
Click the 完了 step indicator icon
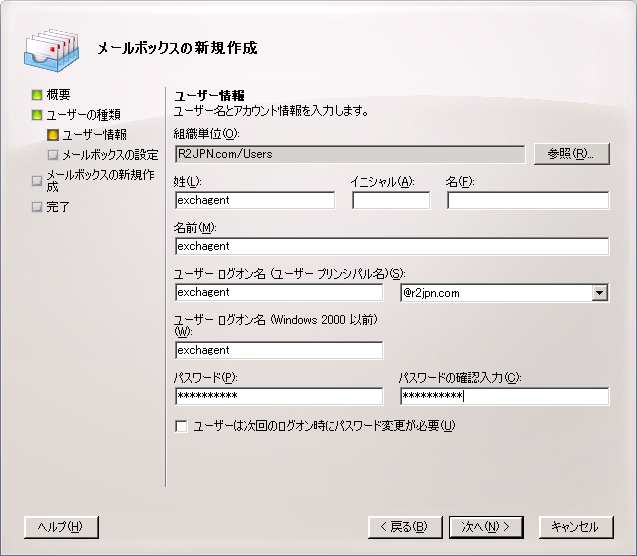37,207
